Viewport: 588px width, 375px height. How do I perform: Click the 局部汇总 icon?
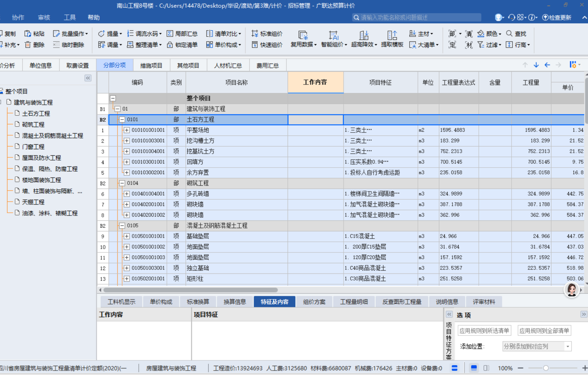170,34
